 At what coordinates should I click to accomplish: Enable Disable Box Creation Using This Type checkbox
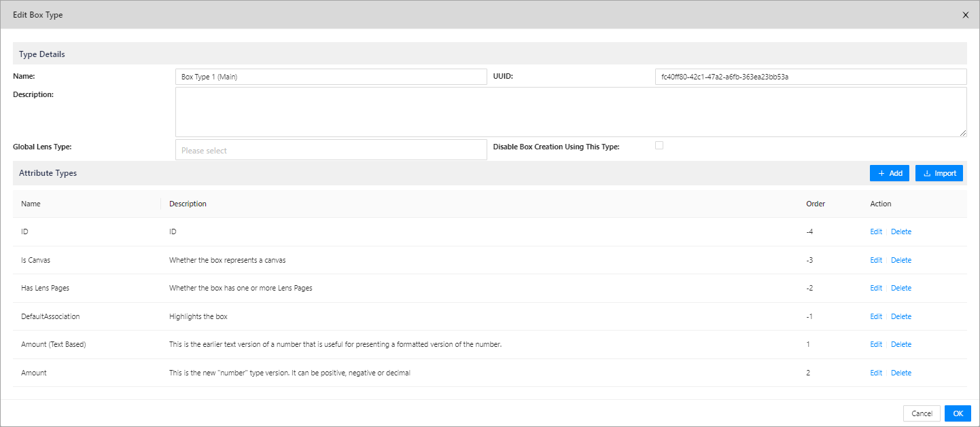[659, 145]
